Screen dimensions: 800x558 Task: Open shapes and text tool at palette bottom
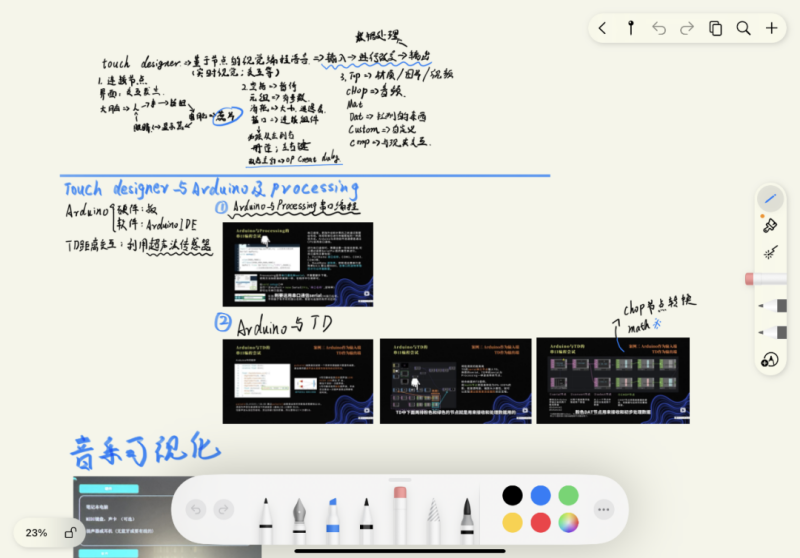click(769, 360)
